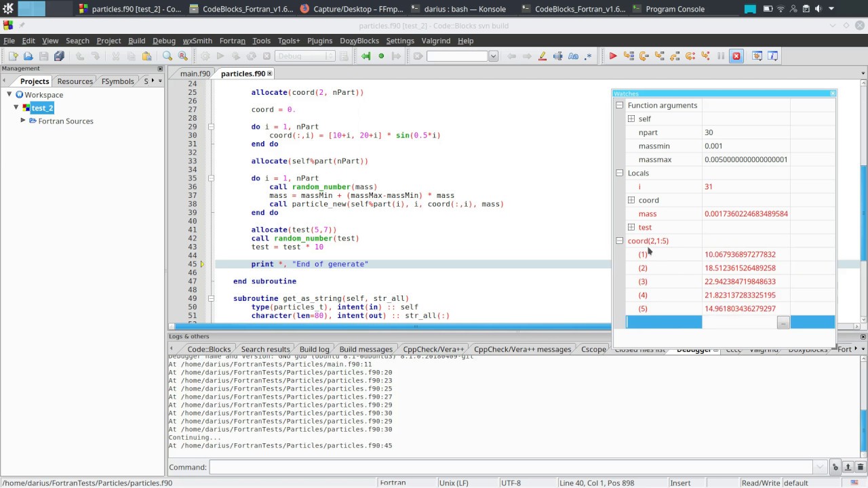This screenshot has height=488, width=868.
Task: Click the Open file toolbar icon
Action: 28,56
